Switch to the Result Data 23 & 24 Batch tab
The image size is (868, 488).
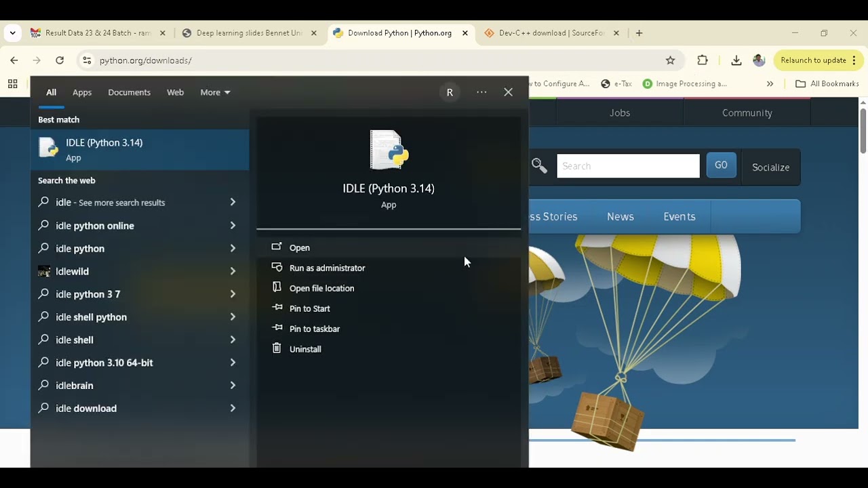[x=98, y=33]
